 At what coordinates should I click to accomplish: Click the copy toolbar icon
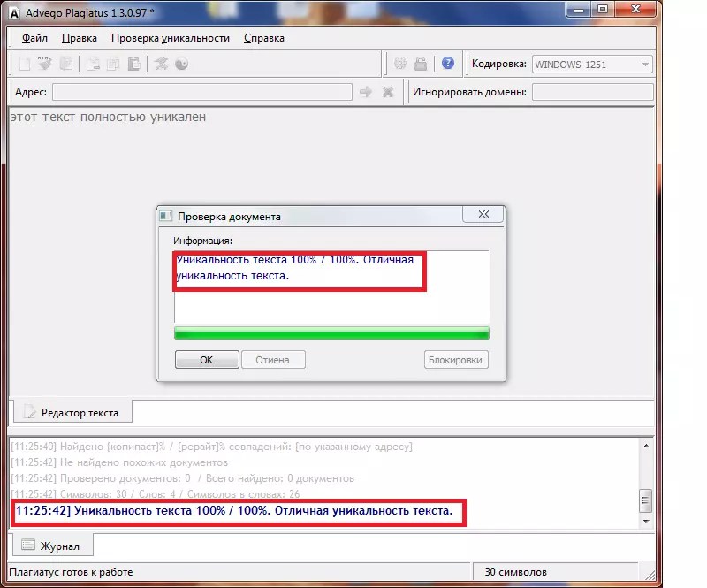point(113,64)
